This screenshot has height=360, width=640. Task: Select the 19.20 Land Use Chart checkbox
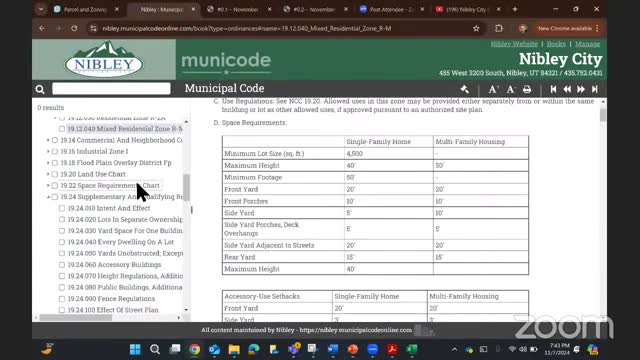coord(55,174)
